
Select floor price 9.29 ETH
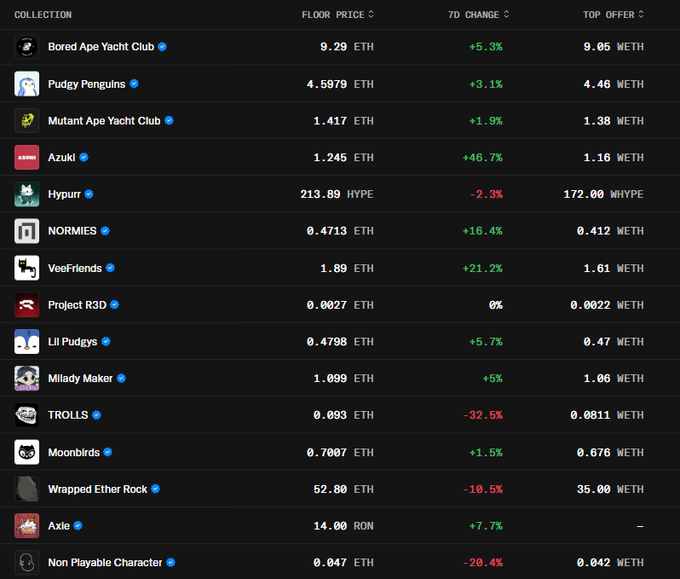pyautogui.click(x=347, y=46)
